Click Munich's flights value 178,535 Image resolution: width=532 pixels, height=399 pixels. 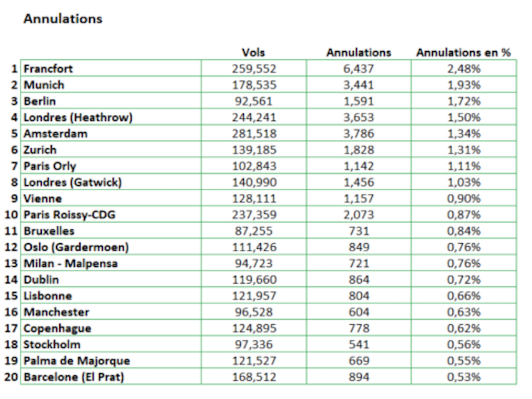pos(254,85)
